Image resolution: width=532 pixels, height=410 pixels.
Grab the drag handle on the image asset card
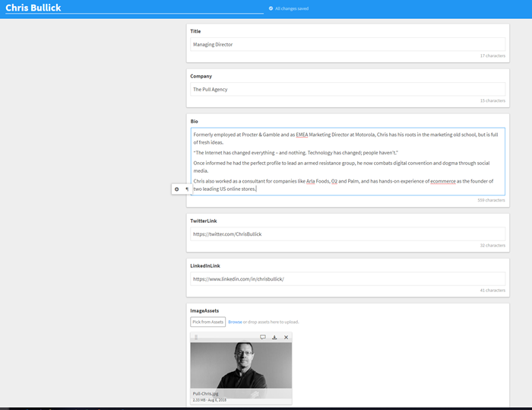click(x=196, y=337)
